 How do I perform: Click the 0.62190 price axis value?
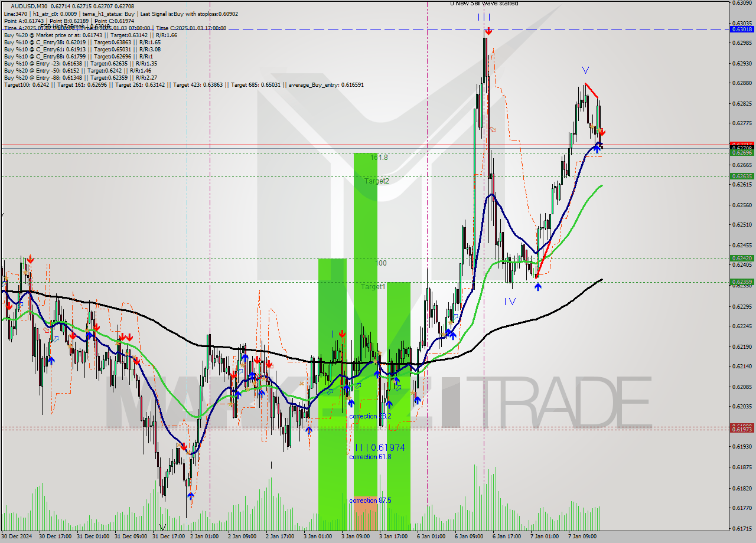click(x=742, y=346)
